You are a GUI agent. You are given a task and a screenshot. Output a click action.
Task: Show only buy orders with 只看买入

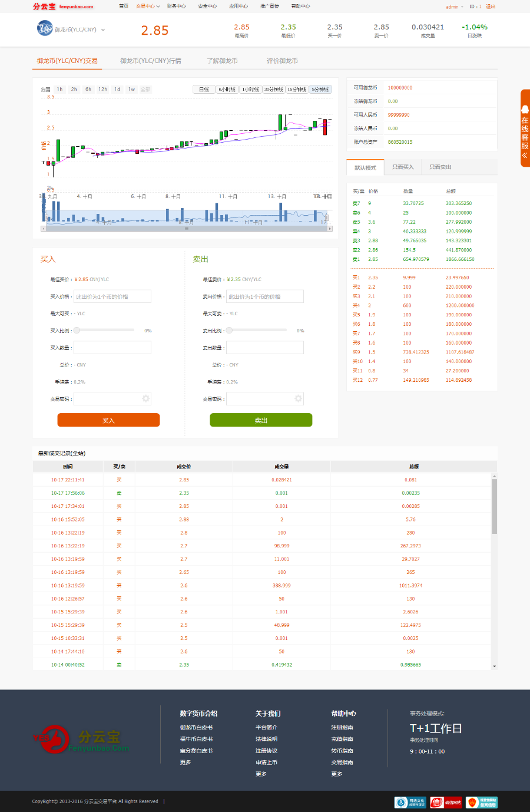403,167
